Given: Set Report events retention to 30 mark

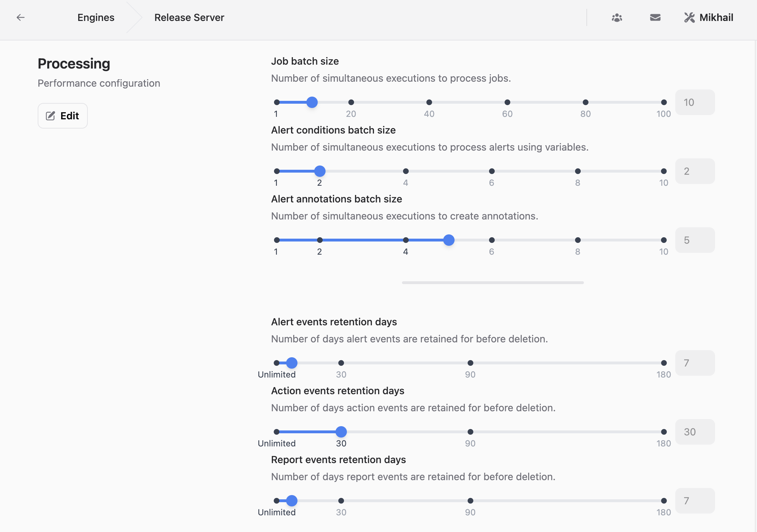Looking at the screenshot, I should [x=341, y=501].
